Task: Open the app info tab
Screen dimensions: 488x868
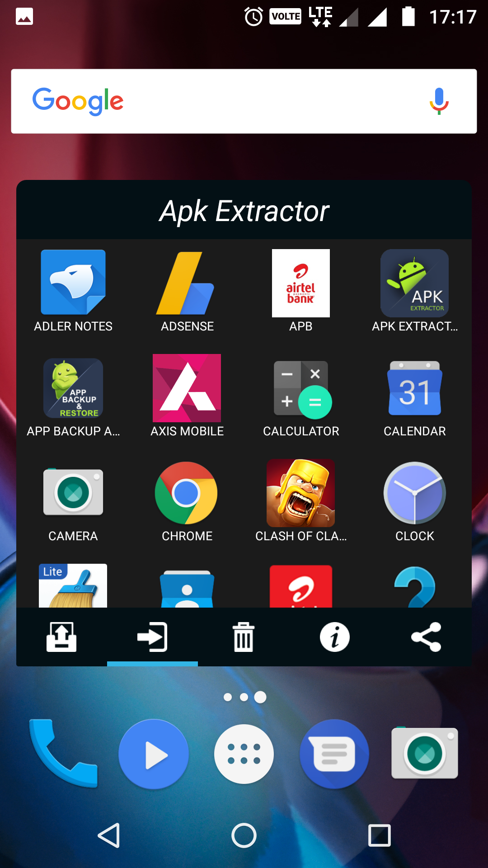Action: point(335,637)
